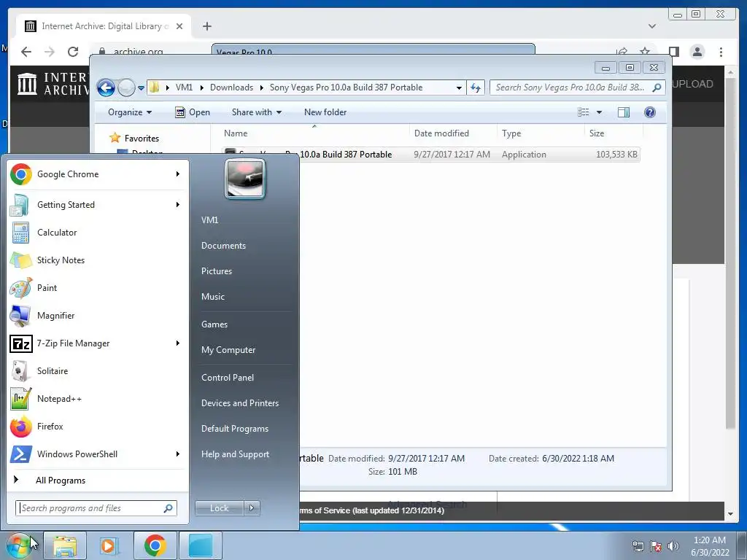This screenshot has width=747, height=560.
Task: Click Search programs and files box
Action: tap(96, 508)
